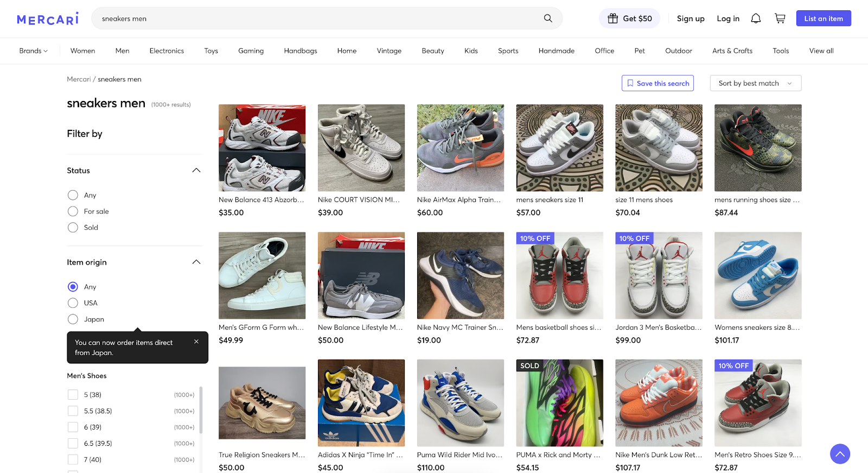
Task: Open the Electronics category
Action: [167, 51]
